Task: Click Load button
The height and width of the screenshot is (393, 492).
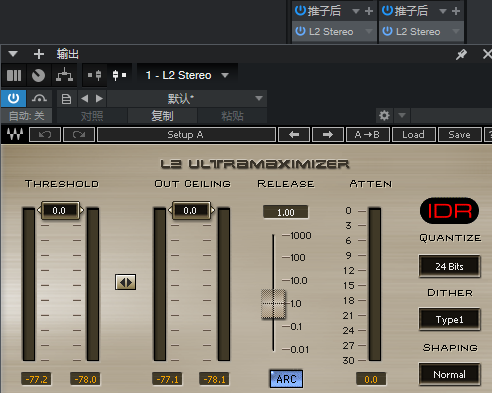Action: 414,135
